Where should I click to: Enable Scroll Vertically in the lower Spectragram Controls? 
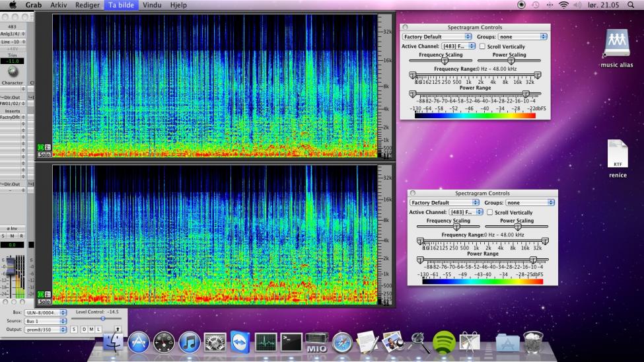pos(490,213)
